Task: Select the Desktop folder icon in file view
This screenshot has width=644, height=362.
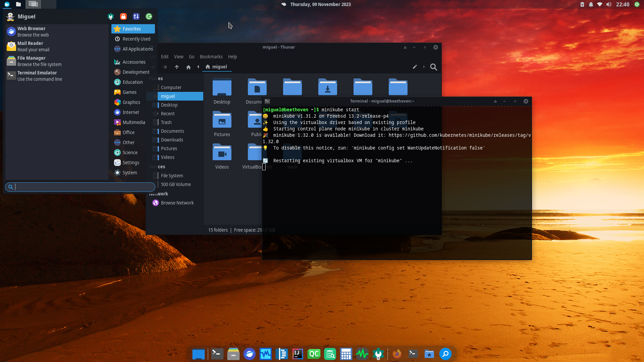Action: pyautogui.click(x=222, y=87)
